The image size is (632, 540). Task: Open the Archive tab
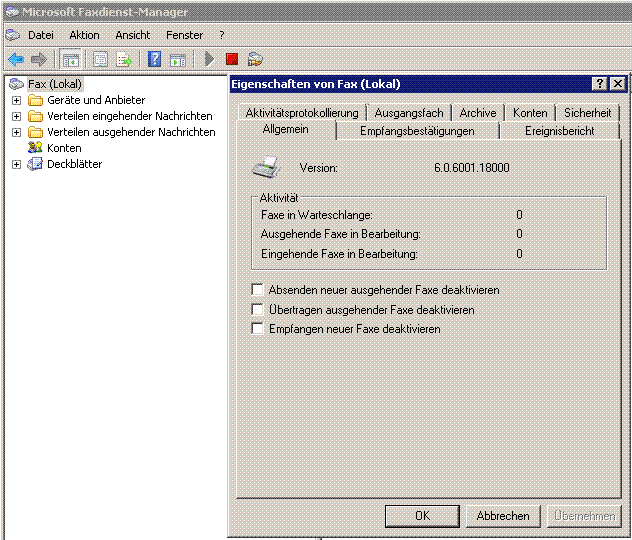[478, 113]
